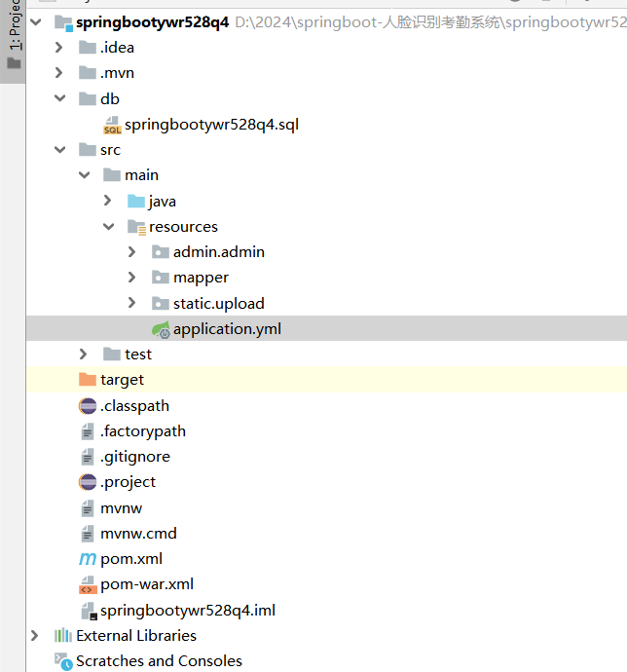The image size is (627, 672).
Task: Click the Spring leaf icon of application.yml
Action: click(x=161, y=329)
